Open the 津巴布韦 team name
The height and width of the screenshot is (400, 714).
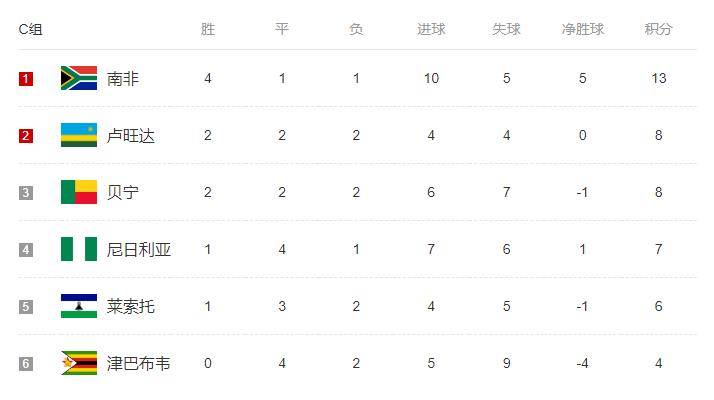(138, 363)
